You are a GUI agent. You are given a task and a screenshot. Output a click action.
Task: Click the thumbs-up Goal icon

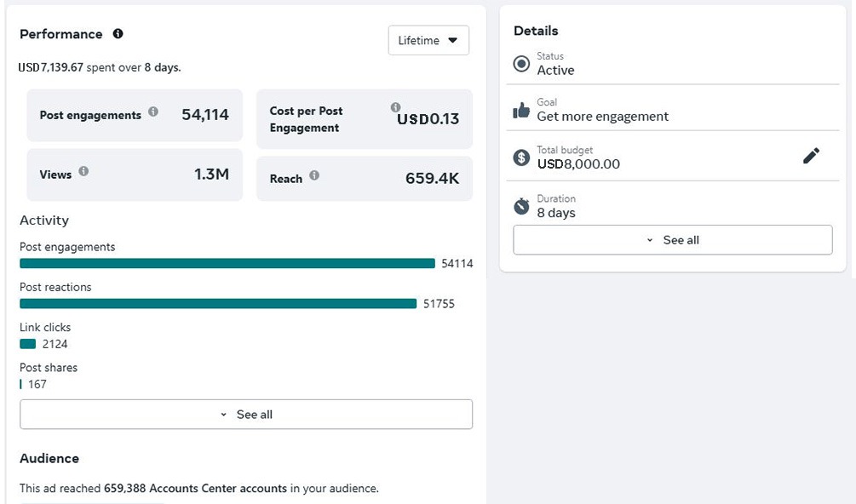click(521, 110)
